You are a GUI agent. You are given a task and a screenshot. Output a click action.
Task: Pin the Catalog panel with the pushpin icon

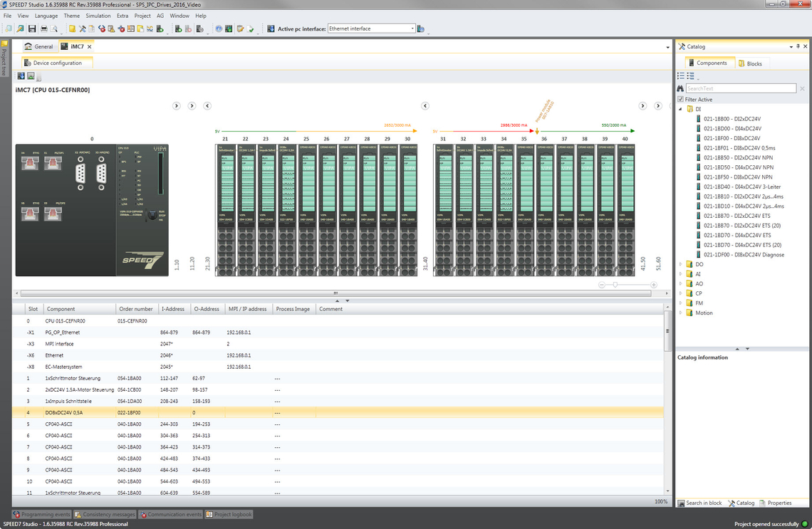click(x=798, y=46)
